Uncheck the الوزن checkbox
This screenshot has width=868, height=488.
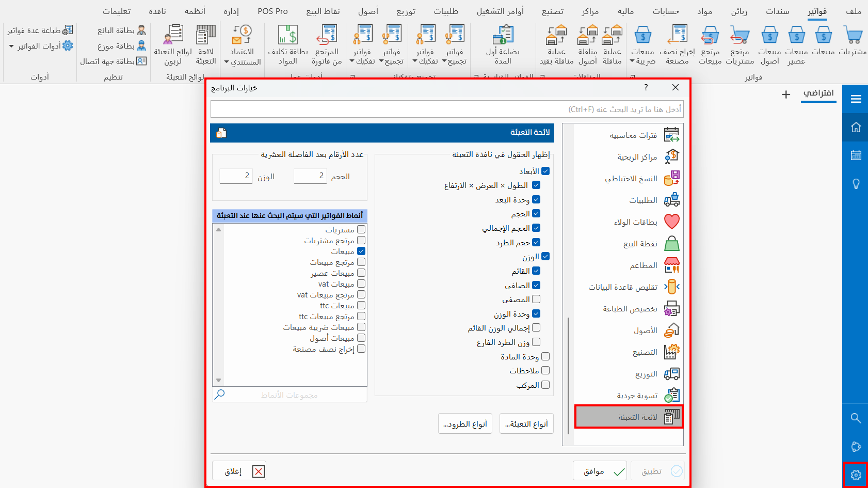click(x=544, y=256)
